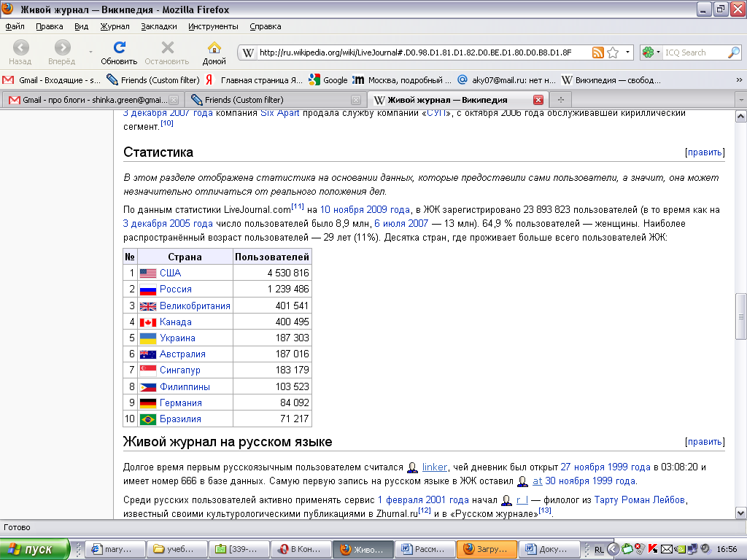Viewport: 747px width, 560px height.
Task: Open the Главная страница Яндекс bookmark
Action: (x=254, y=80)
